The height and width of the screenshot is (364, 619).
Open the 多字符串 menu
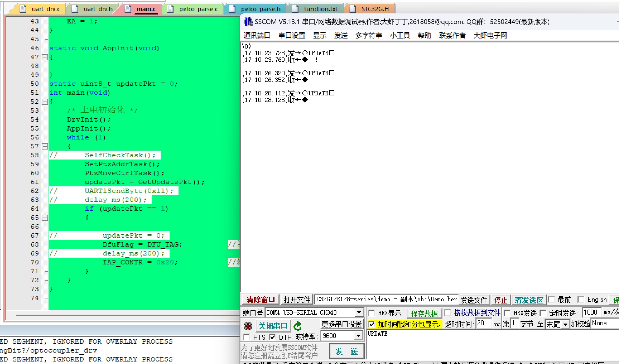click(x=368, y=35)
